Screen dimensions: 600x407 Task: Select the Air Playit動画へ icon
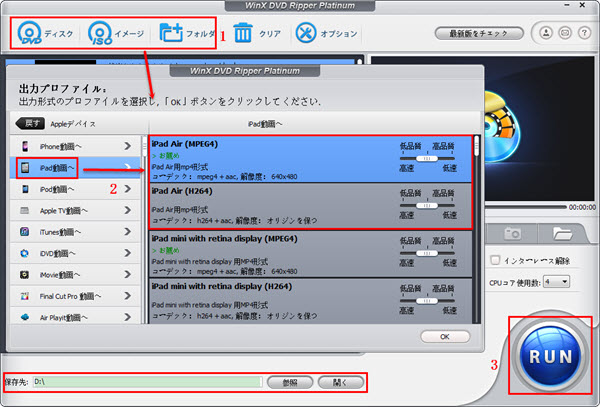pos(25,317)
